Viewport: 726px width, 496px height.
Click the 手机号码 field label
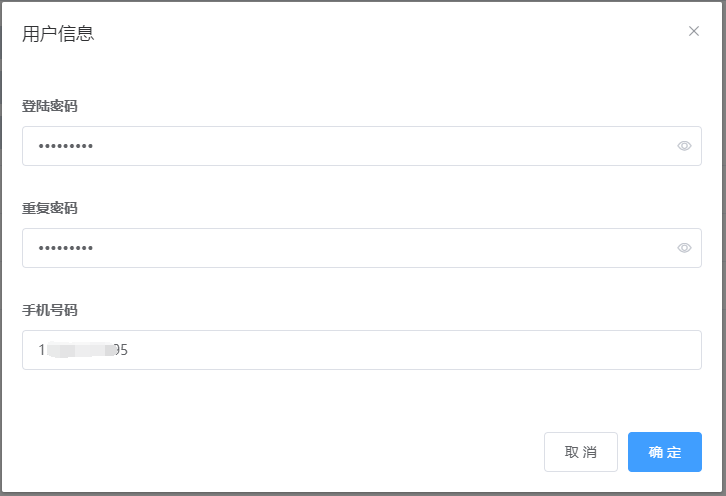[50, 310]
